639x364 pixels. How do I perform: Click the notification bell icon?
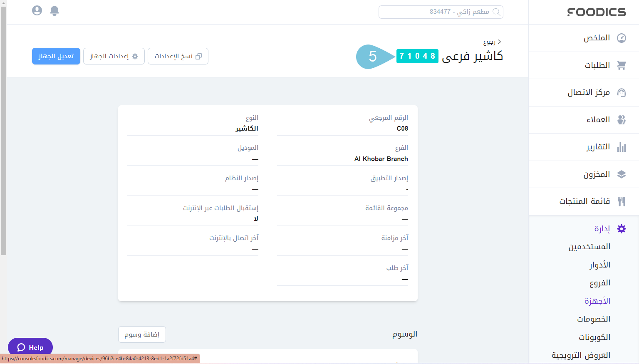click(54, 11)
